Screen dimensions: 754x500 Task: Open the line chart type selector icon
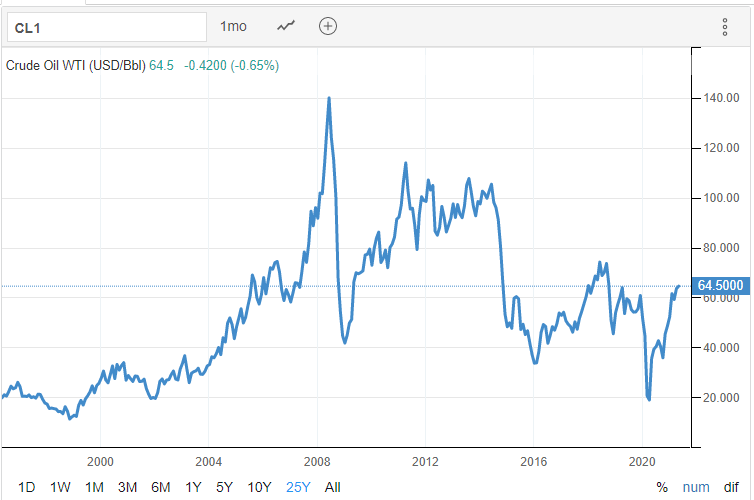pyautogui.click(x=286, y=26)
